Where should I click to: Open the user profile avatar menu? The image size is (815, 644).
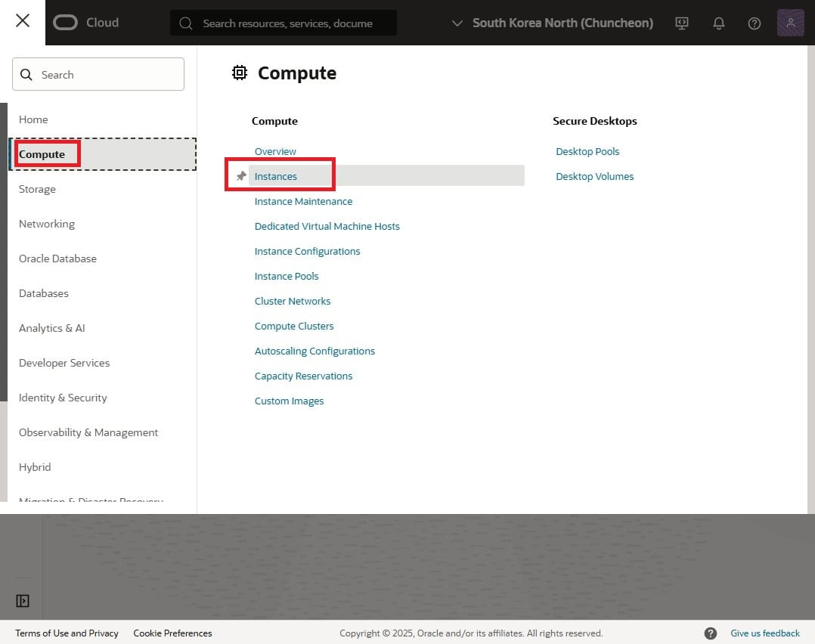(x=790, y=23)
